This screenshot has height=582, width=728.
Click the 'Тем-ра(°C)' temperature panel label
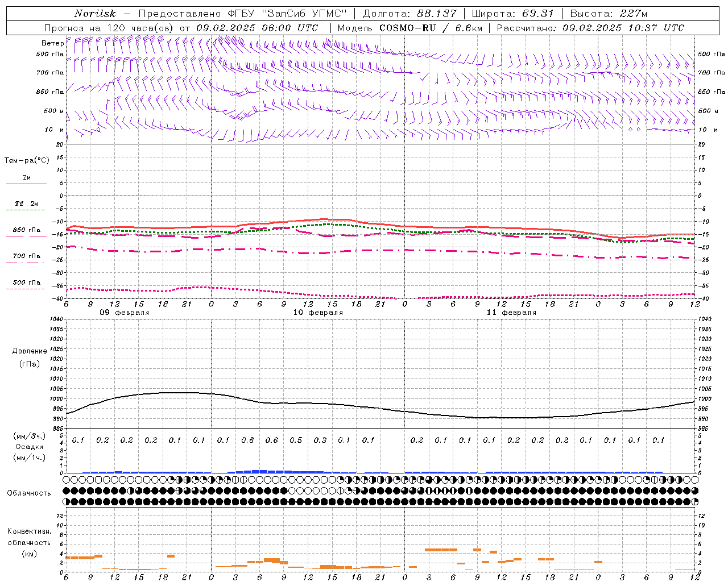(27, 161)
